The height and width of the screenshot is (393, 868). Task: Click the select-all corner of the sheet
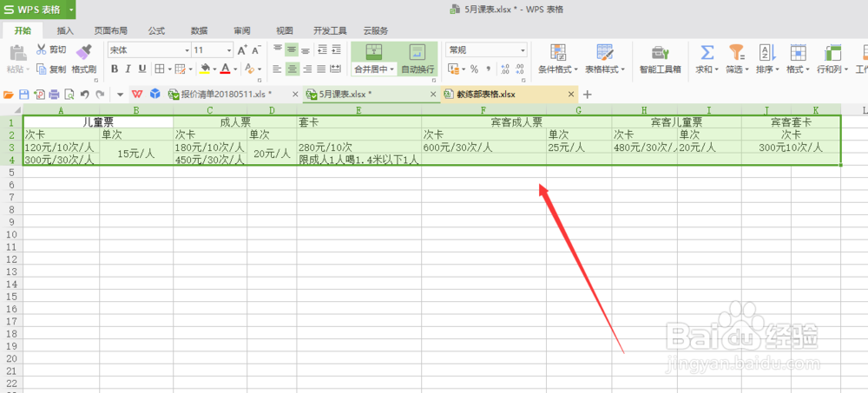[x=11, y=110]
